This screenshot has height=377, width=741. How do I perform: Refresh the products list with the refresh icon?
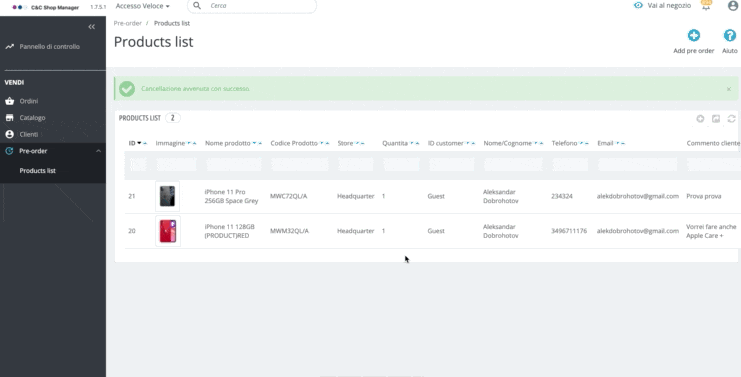click(732, 119)
